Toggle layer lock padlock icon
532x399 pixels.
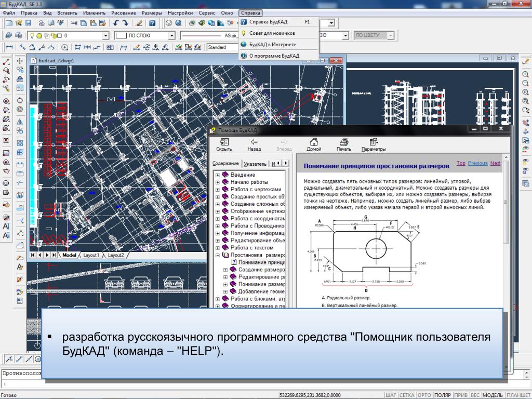click(54, 36)
